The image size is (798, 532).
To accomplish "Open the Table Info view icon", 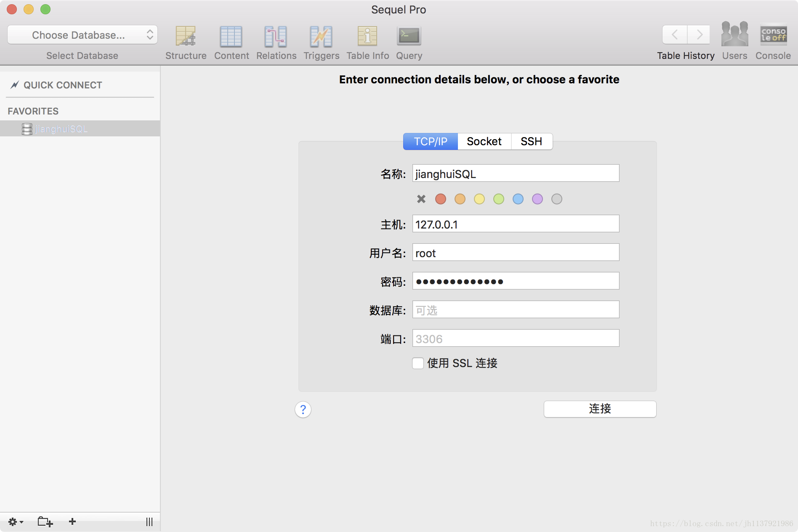I will pos(367,36).
